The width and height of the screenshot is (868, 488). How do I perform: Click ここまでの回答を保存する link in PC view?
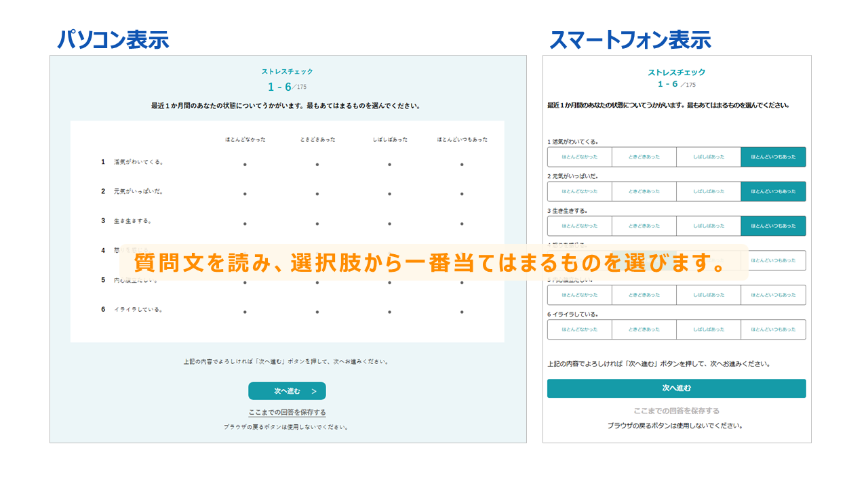(287, 412)
